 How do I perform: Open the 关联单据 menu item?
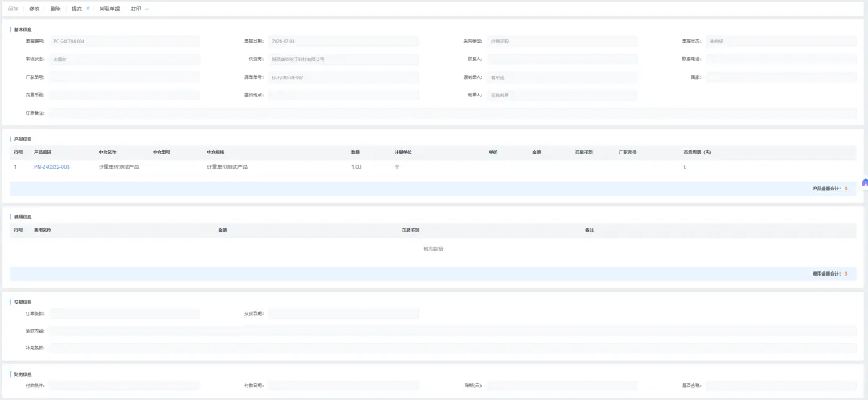point(109,8)
